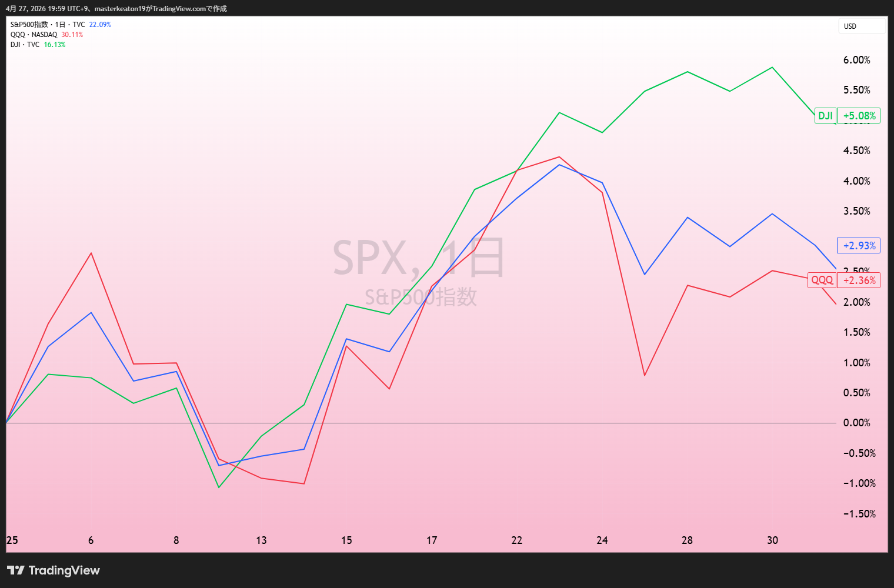Viewport: 894px width, 588px height.
Task: Click date 22 on time axis
Action: pyautogui.click(x=517, y=540)
